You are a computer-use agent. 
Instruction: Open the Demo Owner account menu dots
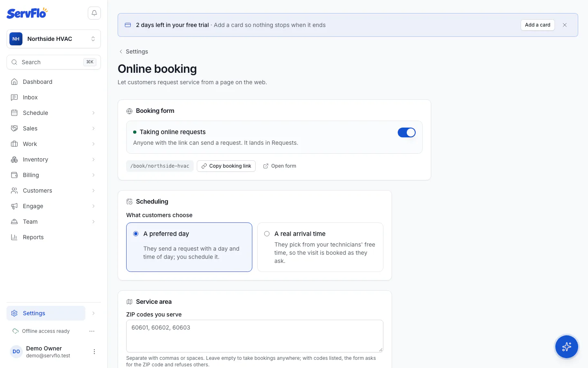tap(94, 352)
